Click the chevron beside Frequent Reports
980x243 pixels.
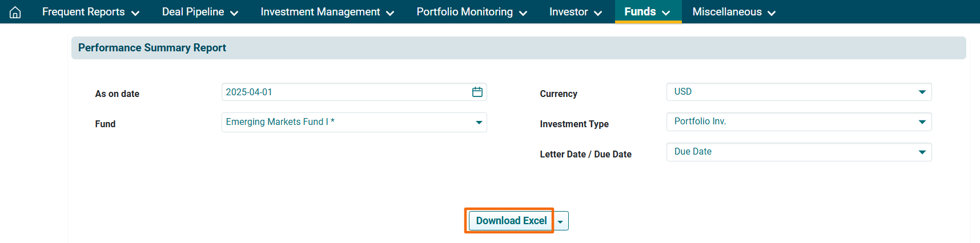(135, 13)
